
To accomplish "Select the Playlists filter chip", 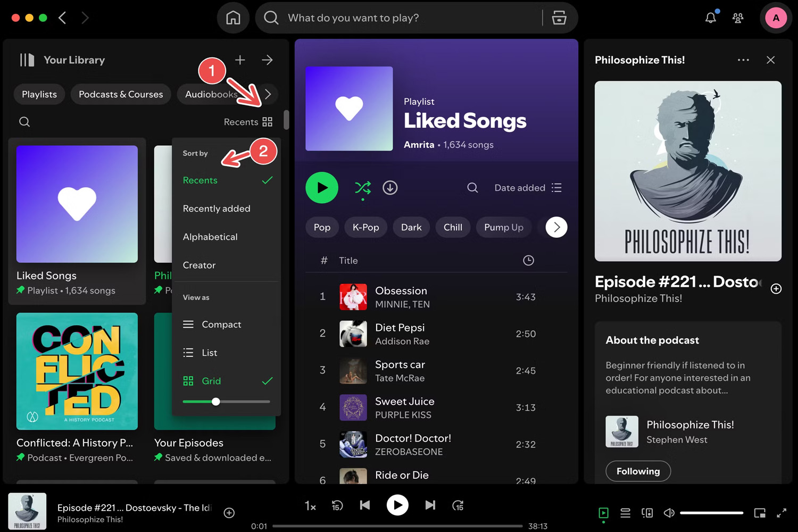I will point(39,94).
